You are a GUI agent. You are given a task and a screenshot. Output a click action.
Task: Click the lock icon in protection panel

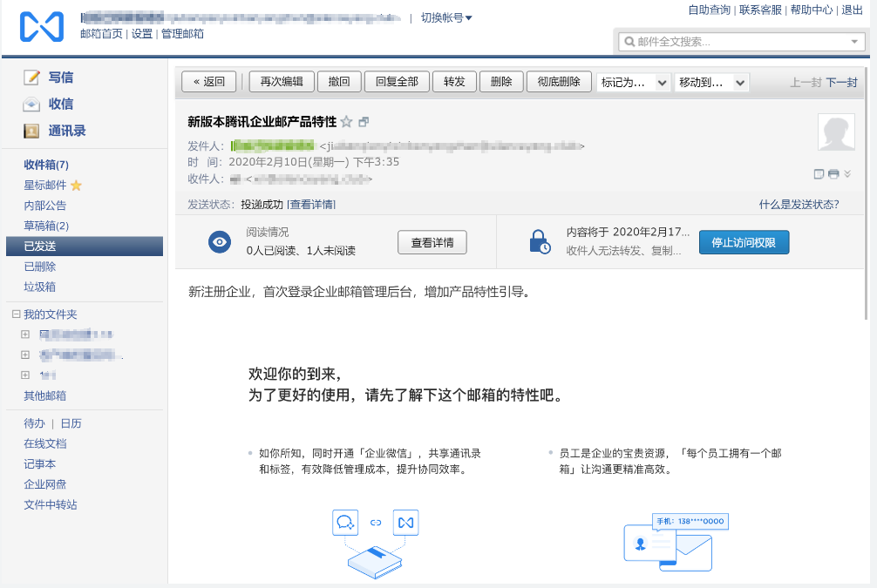[x=542, y=242]
